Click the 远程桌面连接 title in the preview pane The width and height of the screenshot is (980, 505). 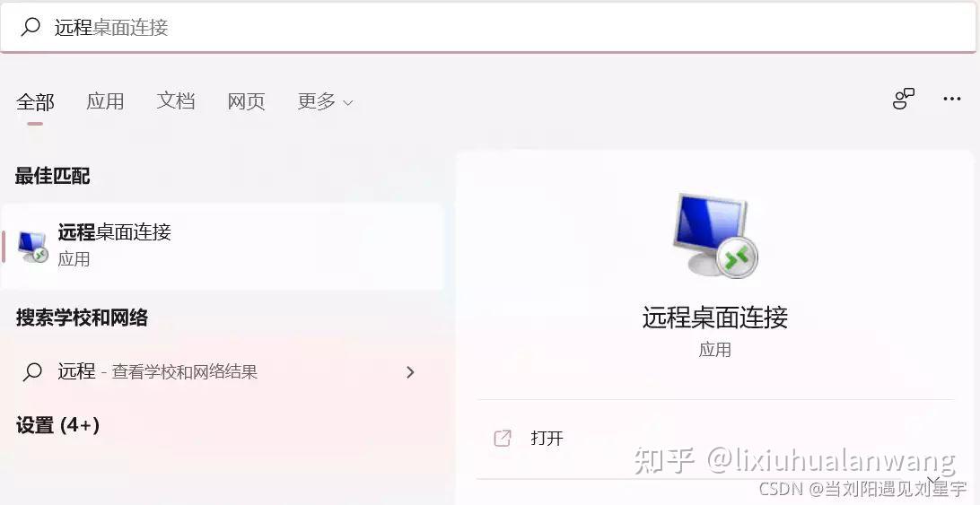tap(715, 318)
